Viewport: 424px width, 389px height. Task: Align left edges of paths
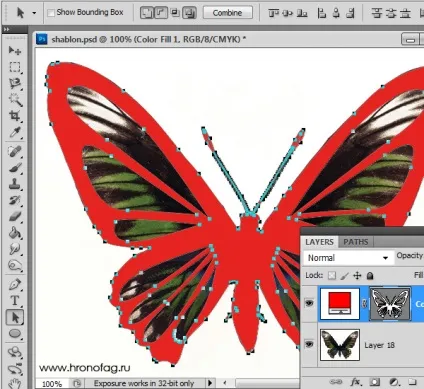click(x=321, y=13)
